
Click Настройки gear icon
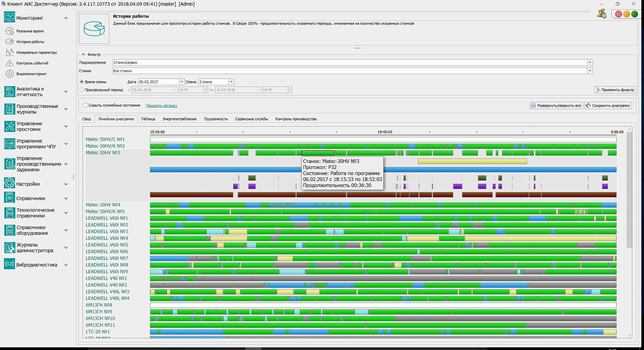(x=9, y=183)
